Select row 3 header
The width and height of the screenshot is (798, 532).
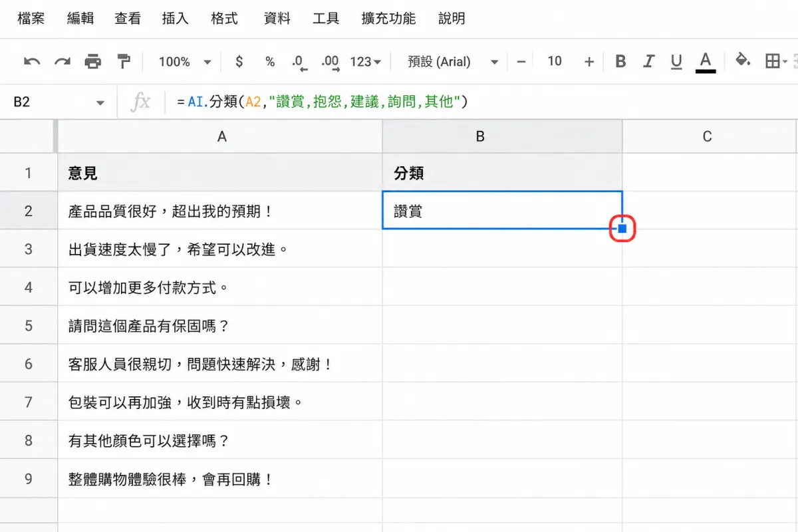point(29,249)
